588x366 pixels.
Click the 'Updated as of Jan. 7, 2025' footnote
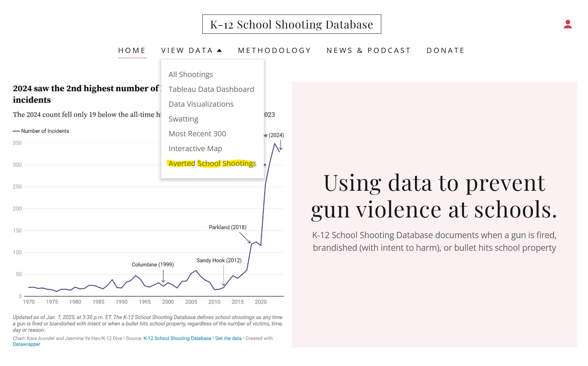coord(148,323)
